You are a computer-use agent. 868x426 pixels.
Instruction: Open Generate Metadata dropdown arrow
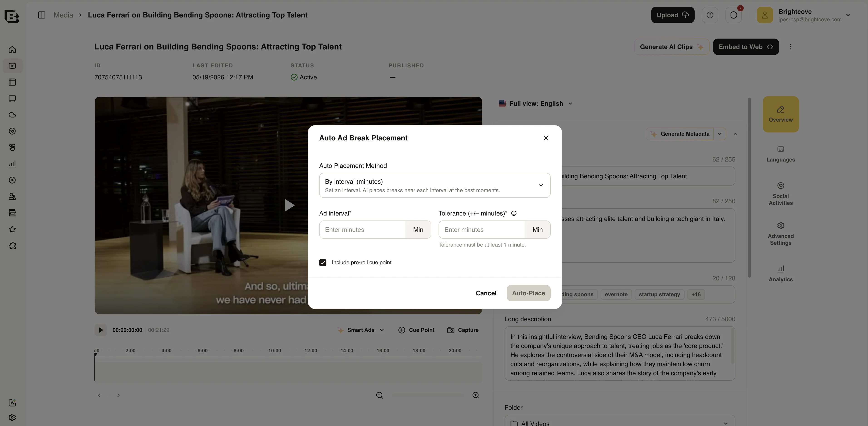pyautogui.click(x=720, y=134)
